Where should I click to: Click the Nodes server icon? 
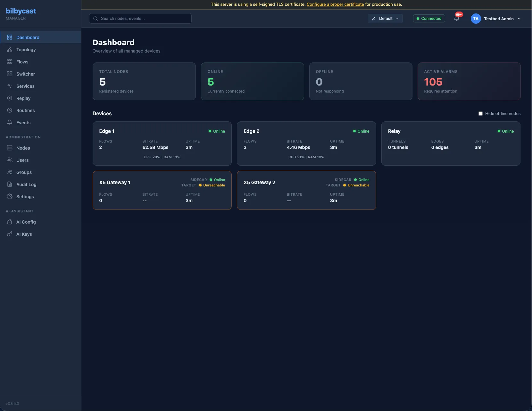tap(10, 148)
